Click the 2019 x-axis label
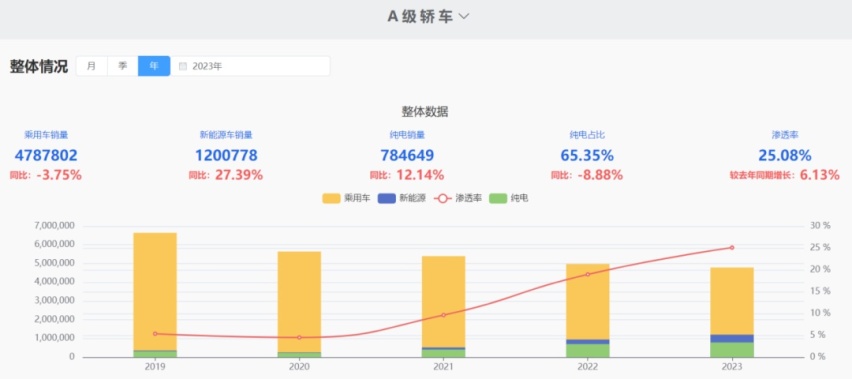Screen dimensions: 852x379 155,367
